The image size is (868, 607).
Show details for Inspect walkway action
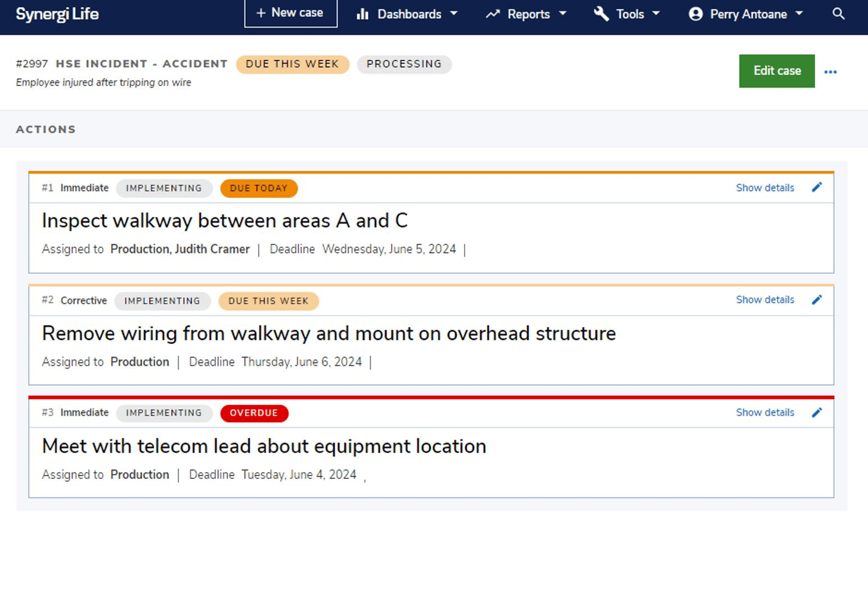coord(765,188)
